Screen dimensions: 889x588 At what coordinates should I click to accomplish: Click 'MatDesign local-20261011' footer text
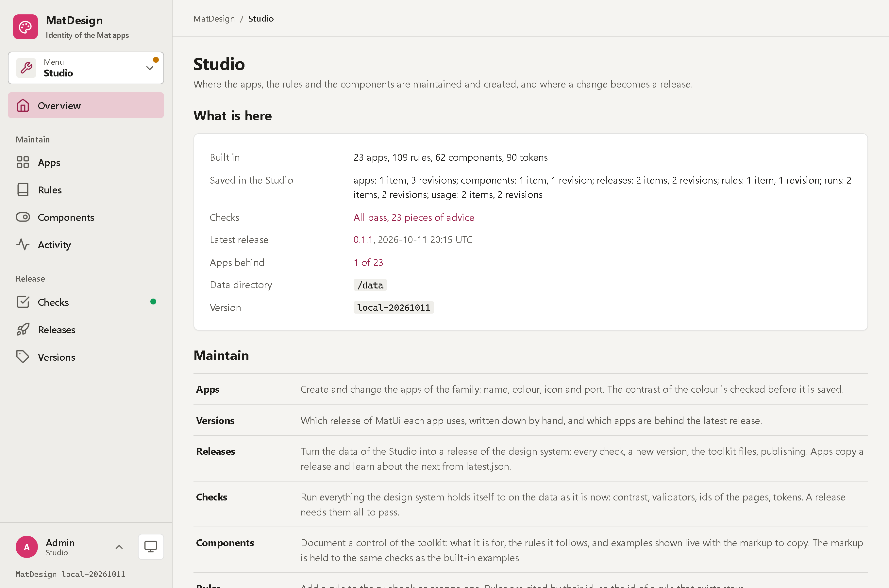pyautogui.click(x=70, y=574)
